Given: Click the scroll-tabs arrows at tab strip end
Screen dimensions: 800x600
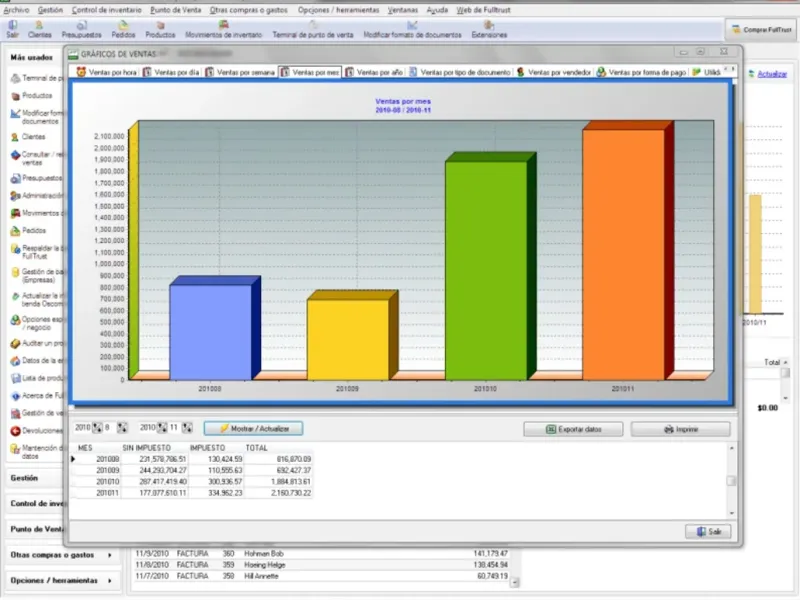Looking at the screenshot, I should click(x=730, y=69).
